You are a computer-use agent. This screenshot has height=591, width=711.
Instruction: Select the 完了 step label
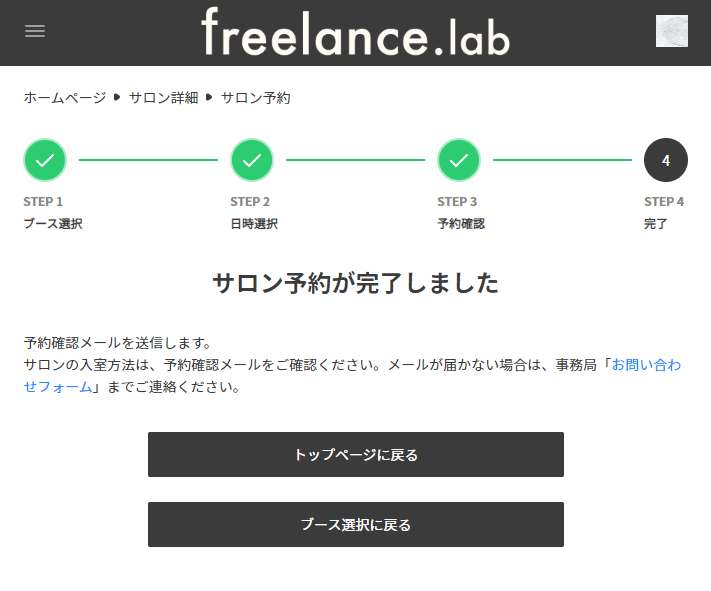coord(656,224)
